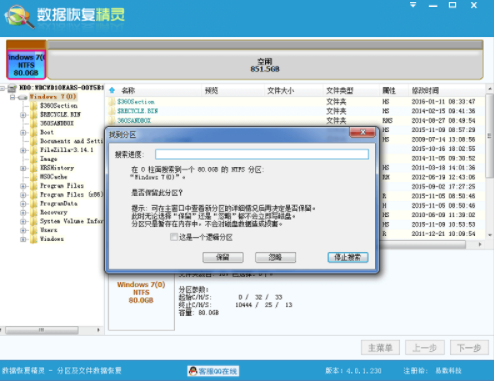
Task: Click the Image folder icon in tree
Action: pos(34,159)
